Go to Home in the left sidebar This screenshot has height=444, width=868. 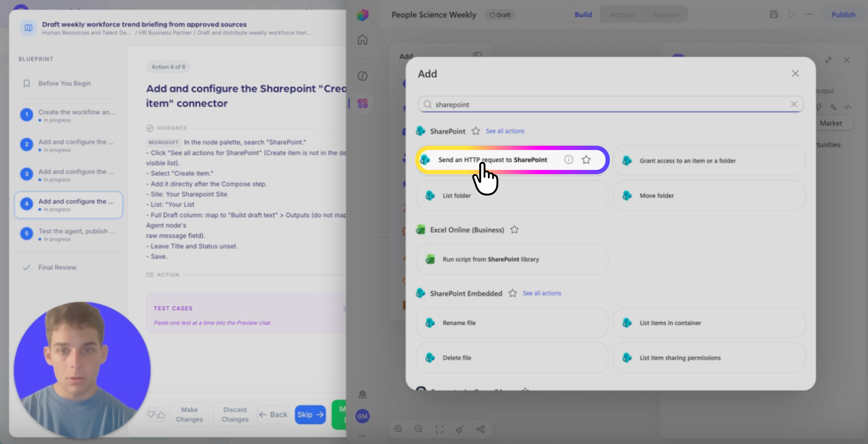362,40
